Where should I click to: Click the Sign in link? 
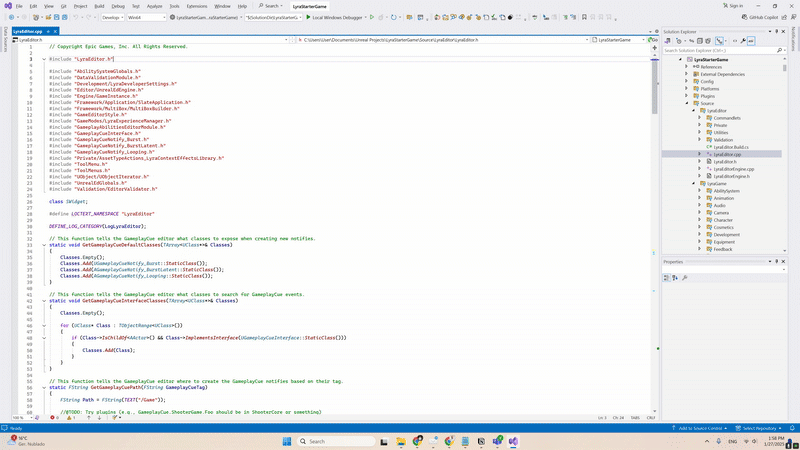point(733,6)
